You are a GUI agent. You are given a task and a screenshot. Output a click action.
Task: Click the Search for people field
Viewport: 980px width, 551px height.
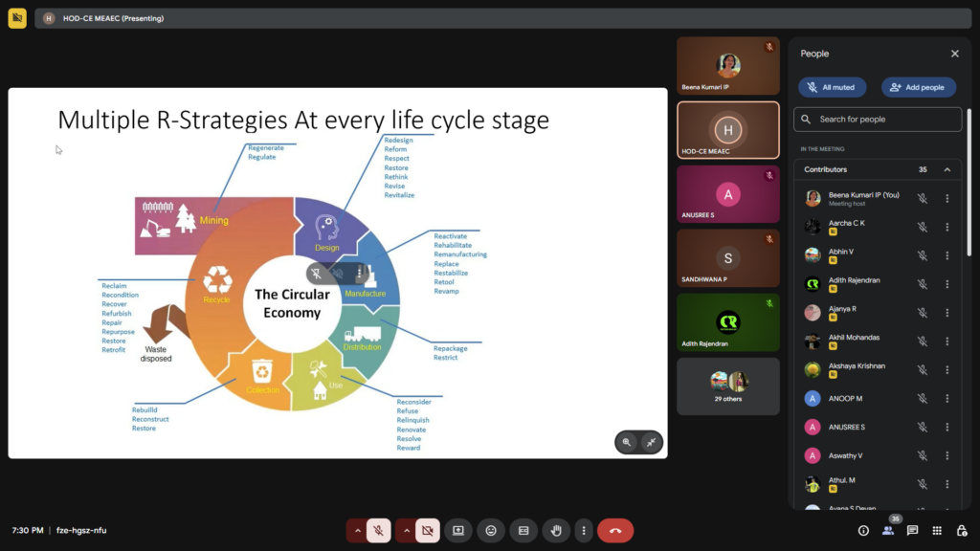coord(878,120)
